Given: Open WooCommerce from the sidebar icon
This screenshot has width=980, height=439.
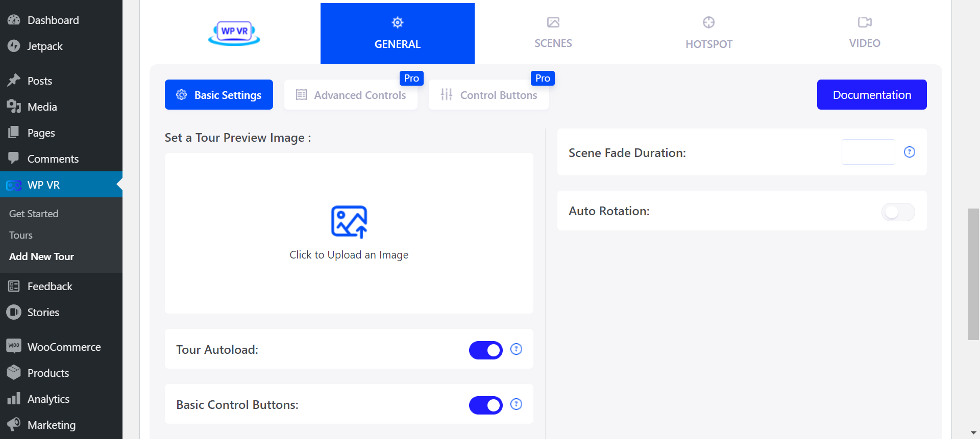Looking at the screenshot, I should click(14, 347).
